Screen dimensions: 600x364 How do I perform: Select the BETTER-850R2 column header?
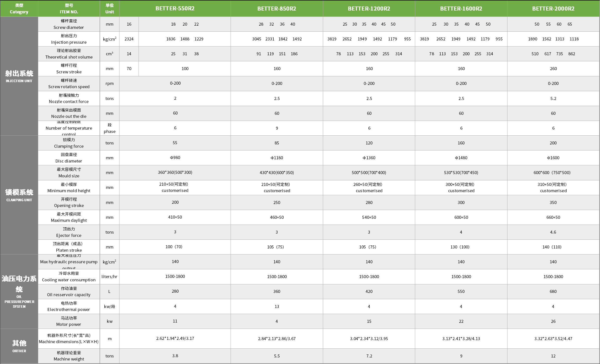click(x=277, y=9)
